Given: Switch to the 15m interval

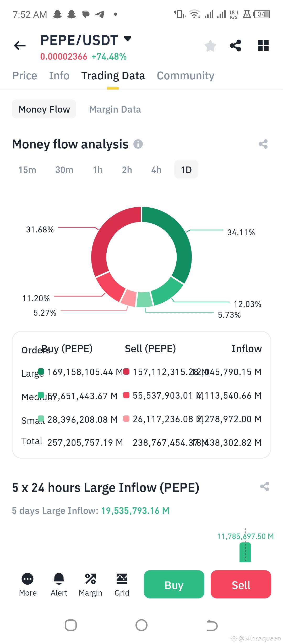Looking at the screenshot, I should (27, 169).
